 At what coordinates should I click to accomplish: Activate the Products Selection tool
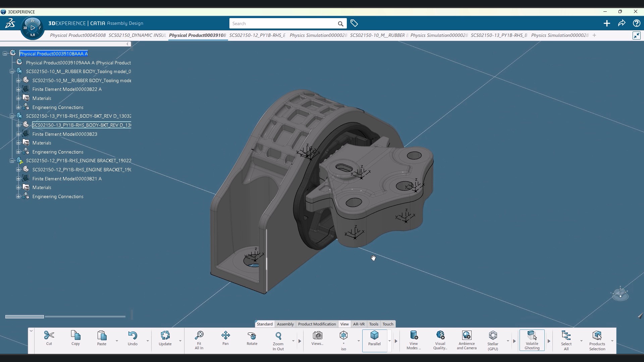pos(597,339)
